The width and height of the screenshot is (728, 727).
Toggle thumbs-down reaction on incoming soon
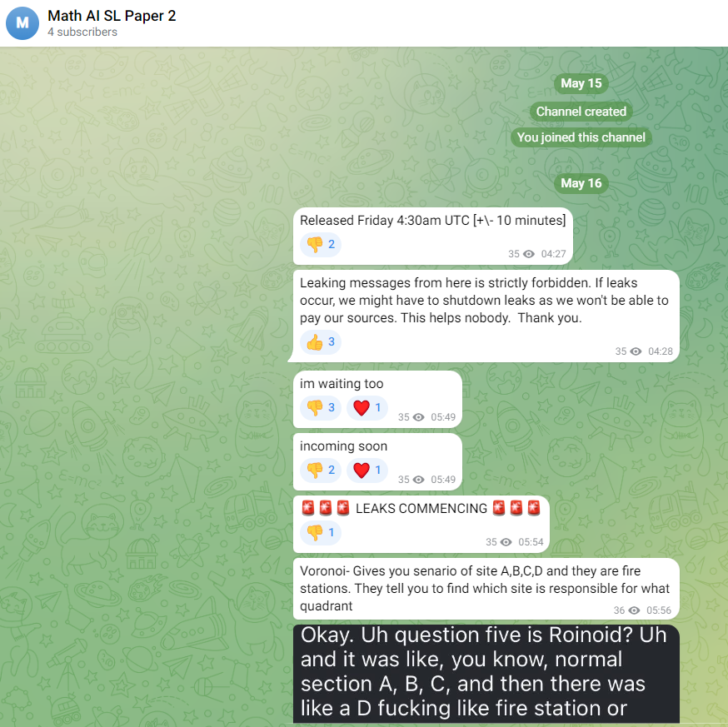click(321, 471)
